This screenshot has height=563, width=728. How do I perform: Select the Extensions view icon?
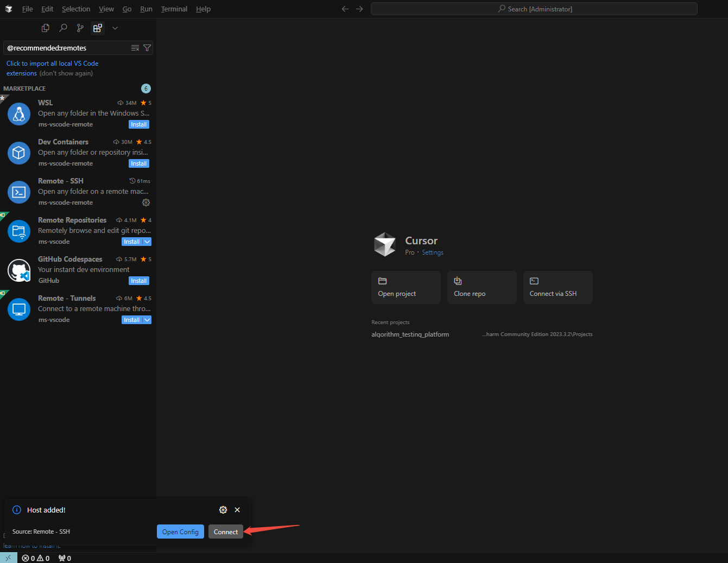click(x=98, y=28)
